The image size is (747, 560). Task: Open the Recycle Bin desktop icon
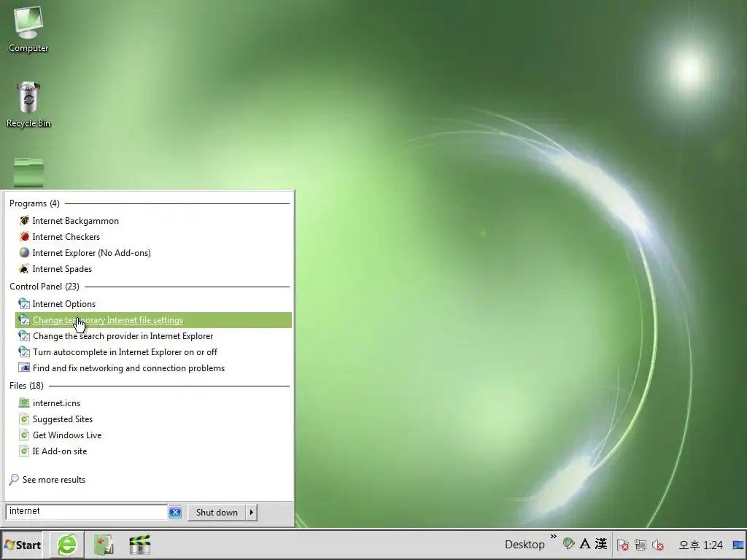(x=28, y=105)
